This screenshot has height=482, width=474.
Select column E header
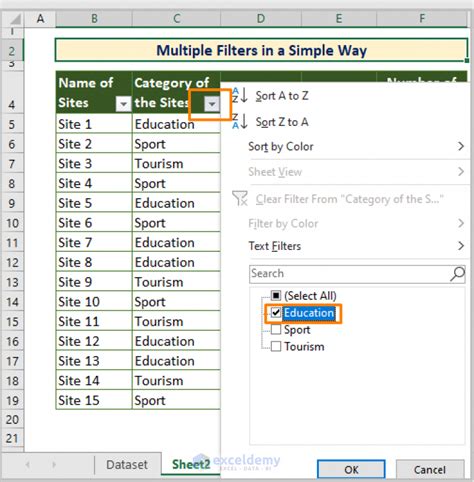pyautogui.click(x=339, y=18)
